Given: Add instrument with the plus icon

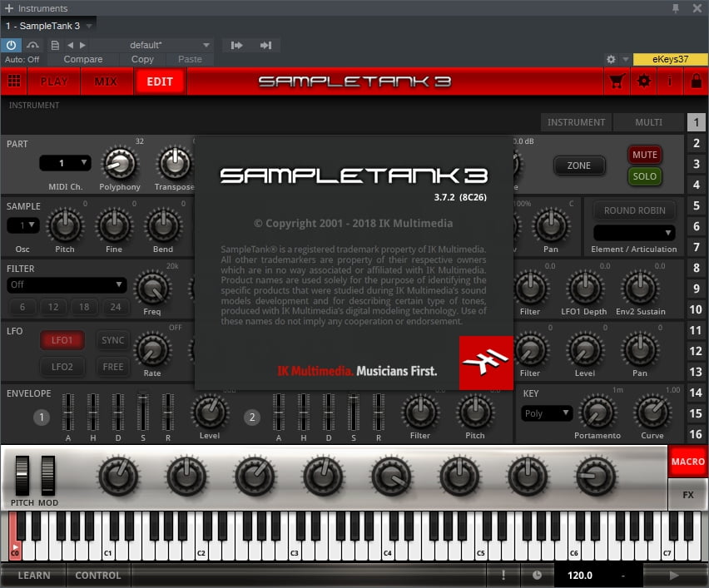Looking at the screenshot, I should pyautogui.click(x=8, y=8).
